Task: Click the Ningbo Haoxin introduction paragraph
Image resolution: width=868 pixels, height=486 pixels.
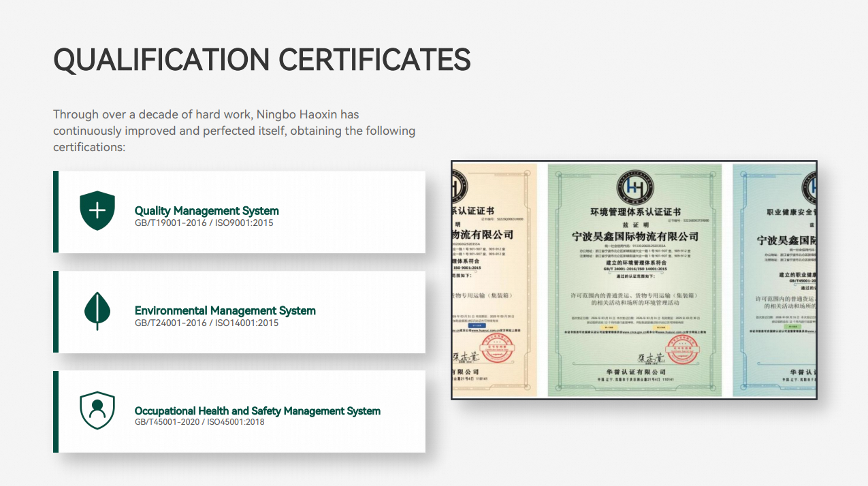Action: [234, 131]
